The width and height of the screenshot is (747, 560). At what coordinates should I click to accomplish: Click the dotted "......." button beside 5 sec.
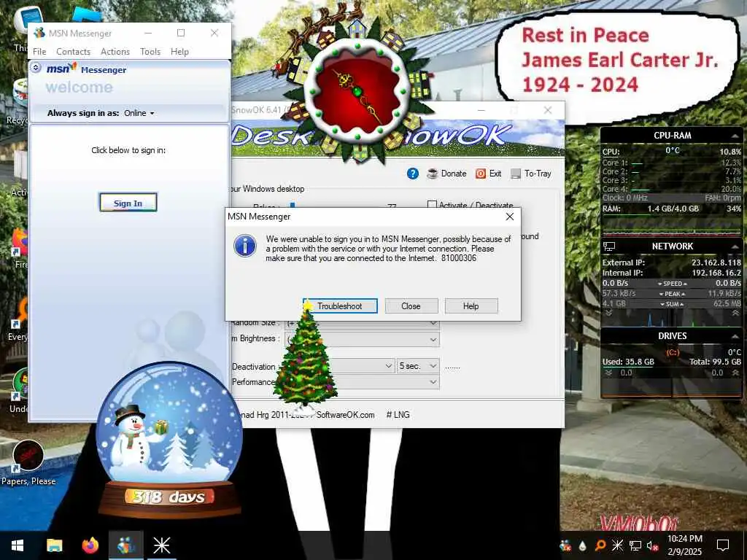click(452, 367)
